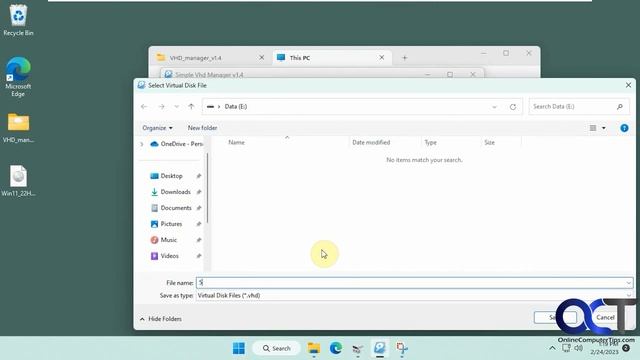Open File Explorer from the taskbar
Image resolution: width=640 pixels, height=360 pixels.
coord(314,348)
